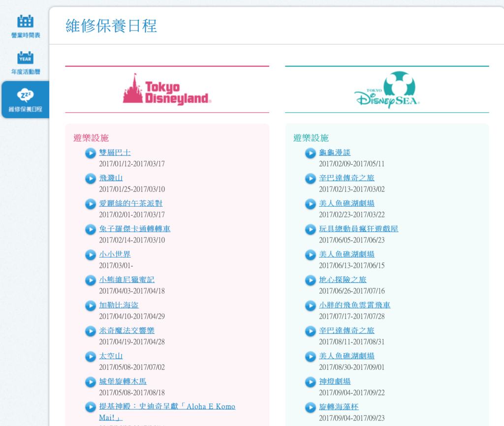Click the 遊樂設施 heading under DisneySea
504x426 pixels.
click(311, 138)
